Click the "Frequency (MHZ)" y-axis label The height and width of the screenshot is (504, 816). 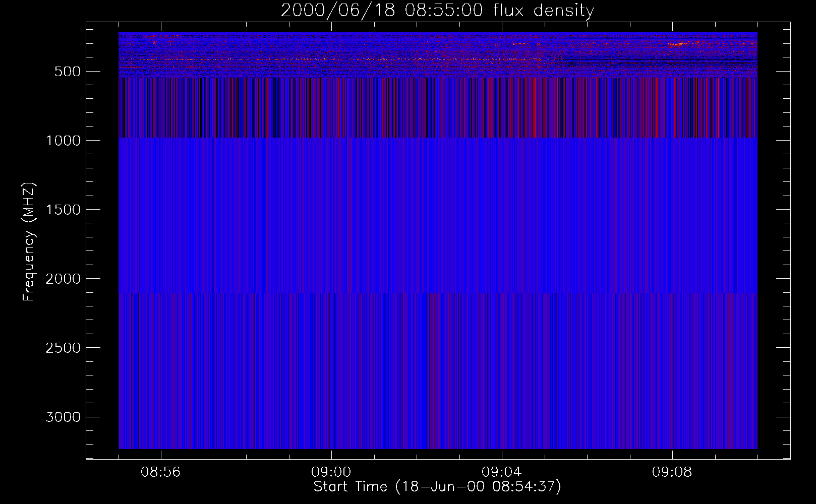click(29, 242)
